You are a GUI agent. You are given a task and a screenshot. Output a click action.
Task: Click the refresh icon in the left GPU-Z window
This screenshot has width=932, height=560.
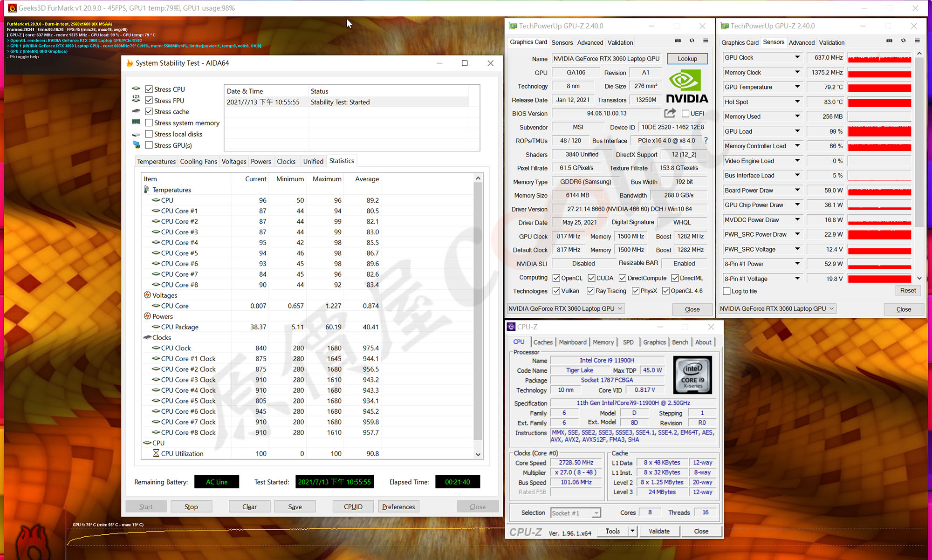click(692, 41)
